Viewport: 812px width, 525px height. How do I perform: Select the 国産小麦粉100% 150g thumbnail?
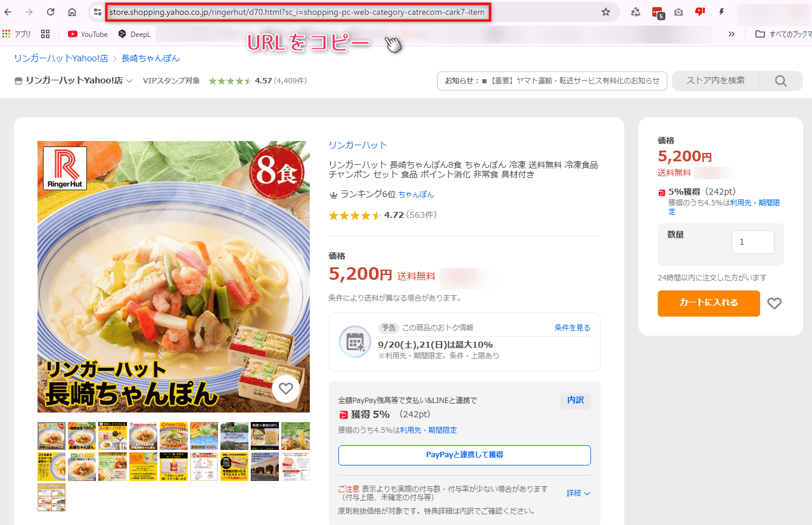265,436
